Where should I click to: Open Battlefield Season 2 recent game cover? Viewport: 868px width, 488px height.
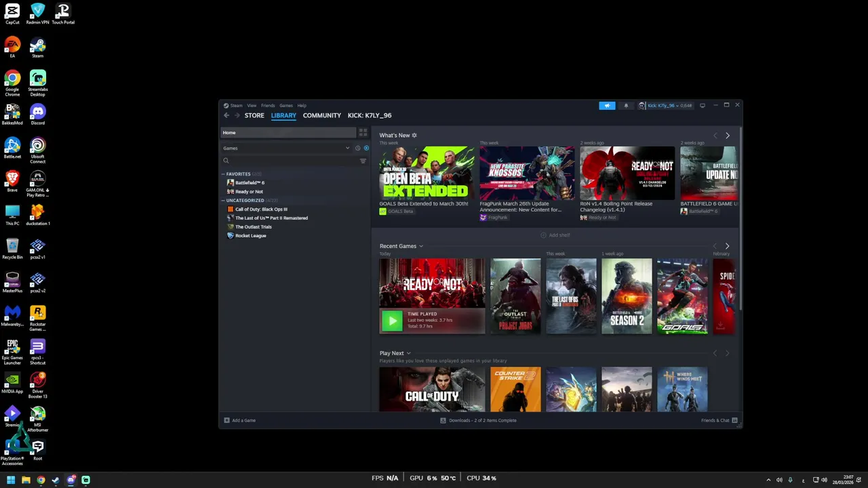point(627,296)
